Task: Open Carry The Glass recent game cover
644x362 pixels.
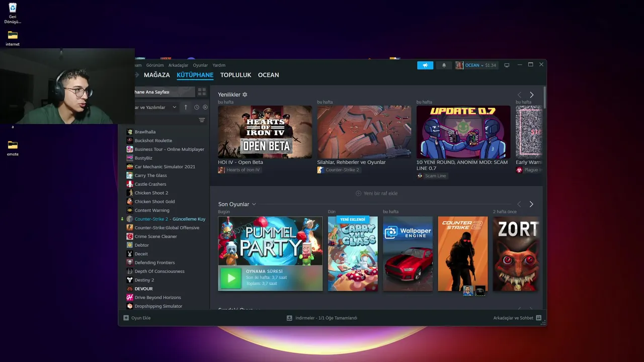Action: coord(353,253)
